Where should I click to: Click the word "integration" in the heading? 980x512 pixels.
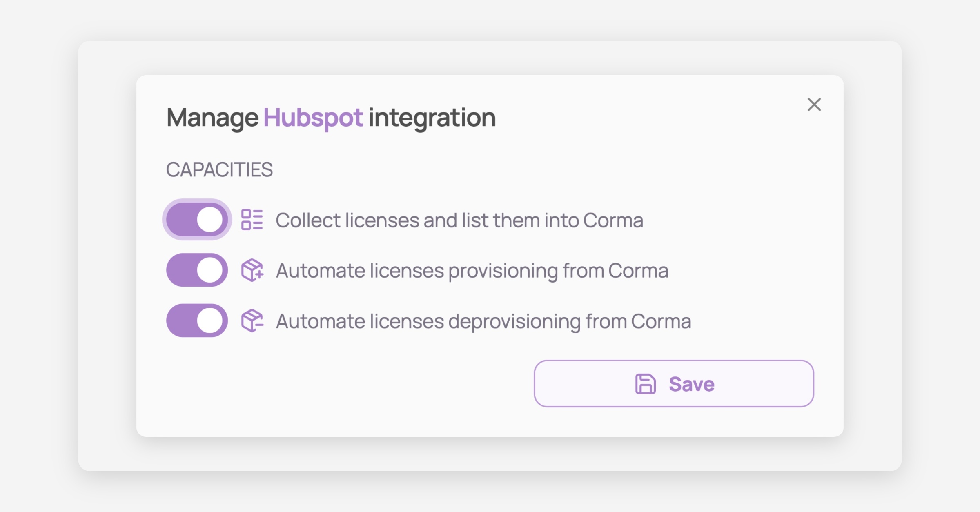pos(432,118)
